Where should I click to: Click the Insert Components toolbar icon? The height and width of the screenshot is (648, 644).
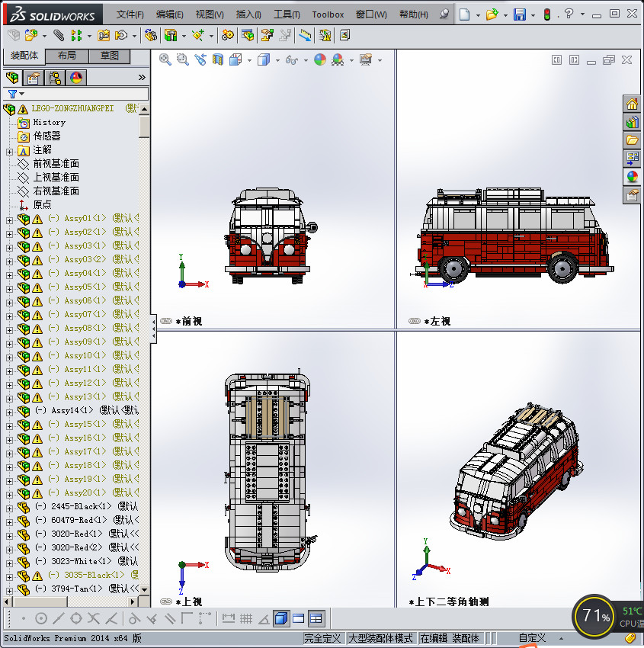coord(30,36)
